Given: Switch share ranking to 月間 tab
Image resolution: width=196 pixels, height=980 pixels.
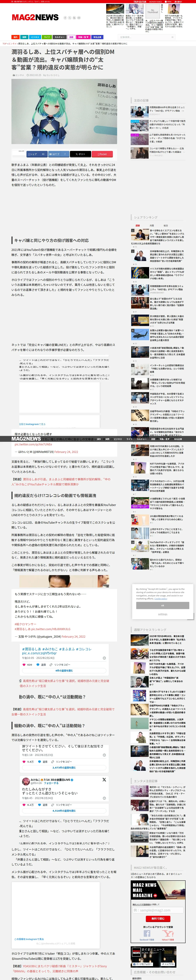Looking at the screenshot, I should [152, 225].
